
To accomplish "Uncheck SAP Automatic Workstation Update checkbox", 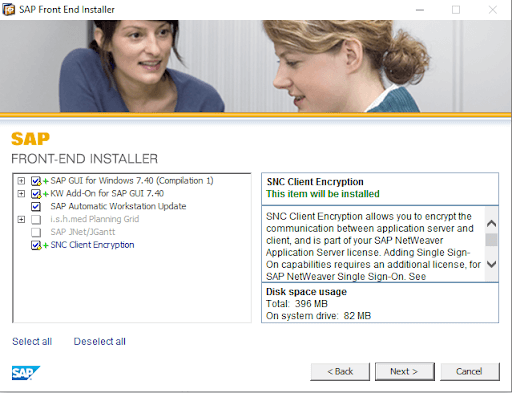I will tap(36, 206).
